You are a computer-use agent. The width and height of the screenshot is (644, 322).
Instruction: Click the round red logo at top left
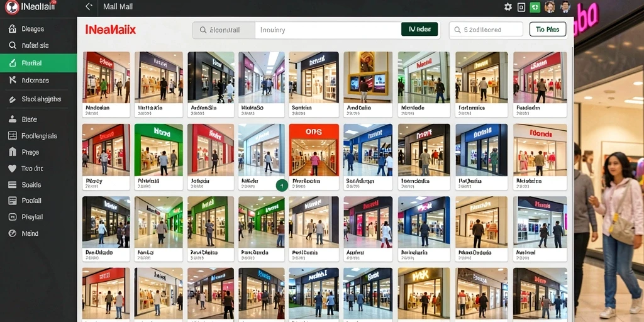[x=11, y=7]
